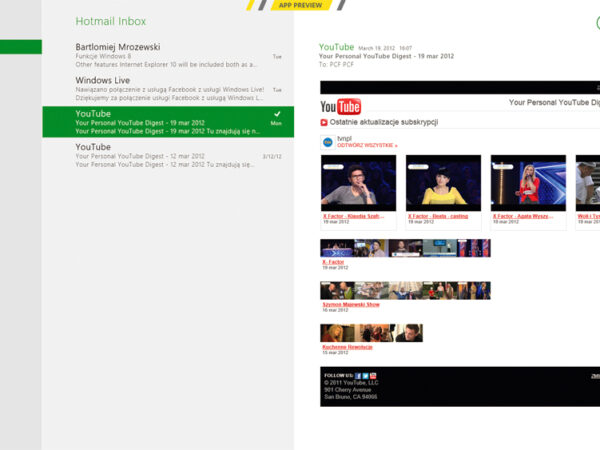Click the circular button at top right
The height and width of the screenshot is (450, 600).
point(597,22)
